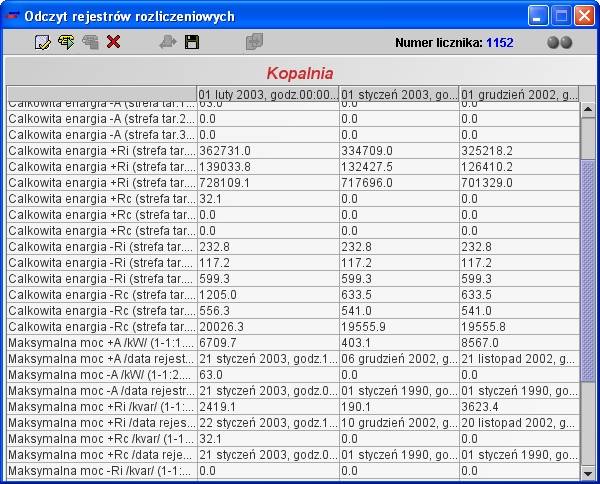This screenshot has height=484, width=600.
Task: Click the greyed-out export arrow icon
Action: click(167, 42)
